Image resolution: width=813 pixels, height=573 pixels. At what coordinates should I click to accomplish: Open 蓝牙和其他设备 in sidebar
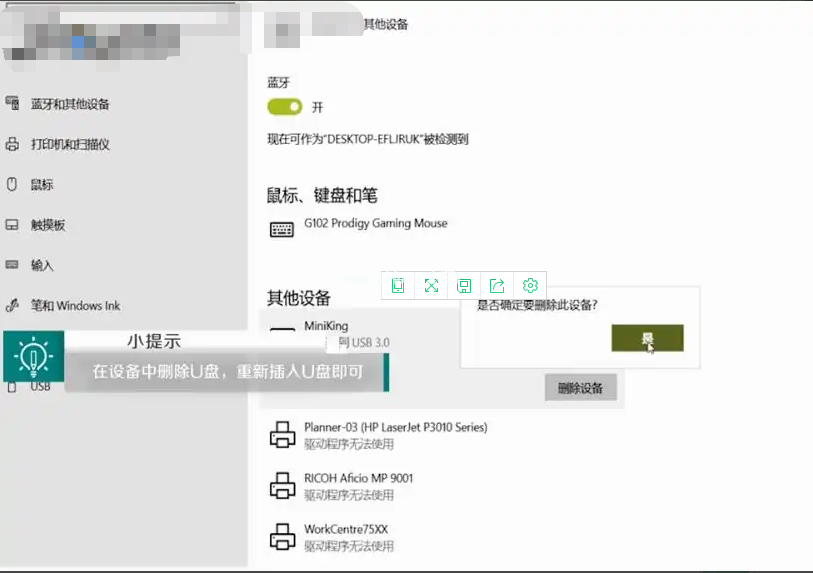point(70,104)
